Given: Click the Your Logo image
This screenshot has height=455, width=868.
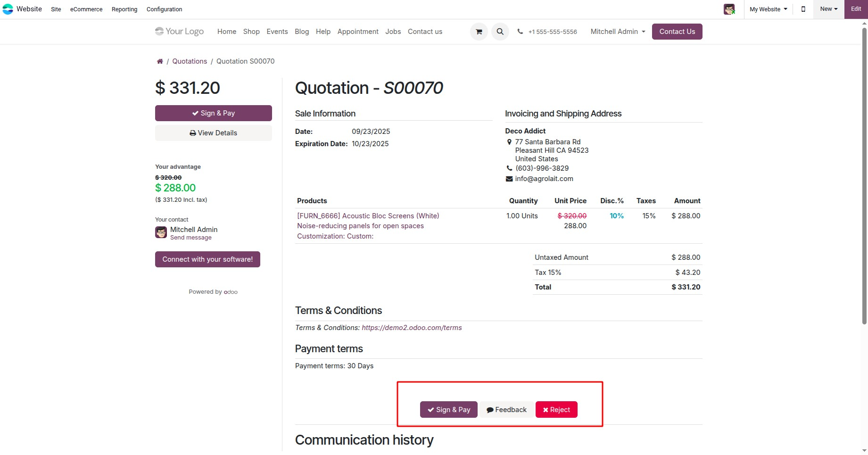Looking at the screenshot, I should (x=179, y=32).
